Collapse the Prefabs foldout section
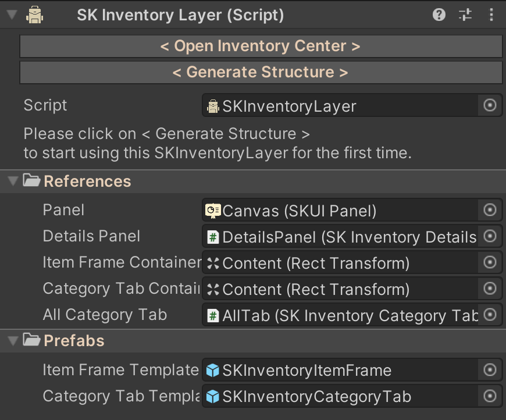Screen dimensions: 506x420 [13, 341]
